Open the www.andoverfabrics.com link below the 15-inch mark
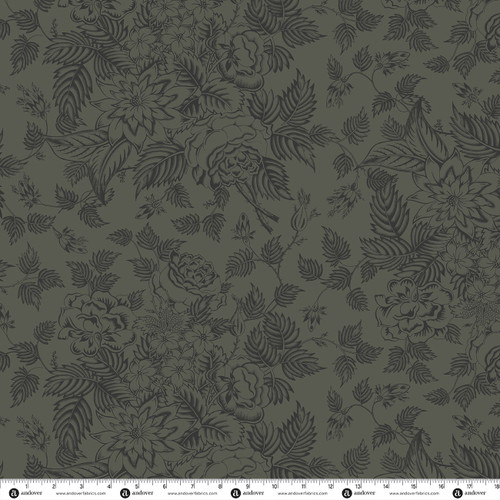500x500 pixels. tap(414, 493)
